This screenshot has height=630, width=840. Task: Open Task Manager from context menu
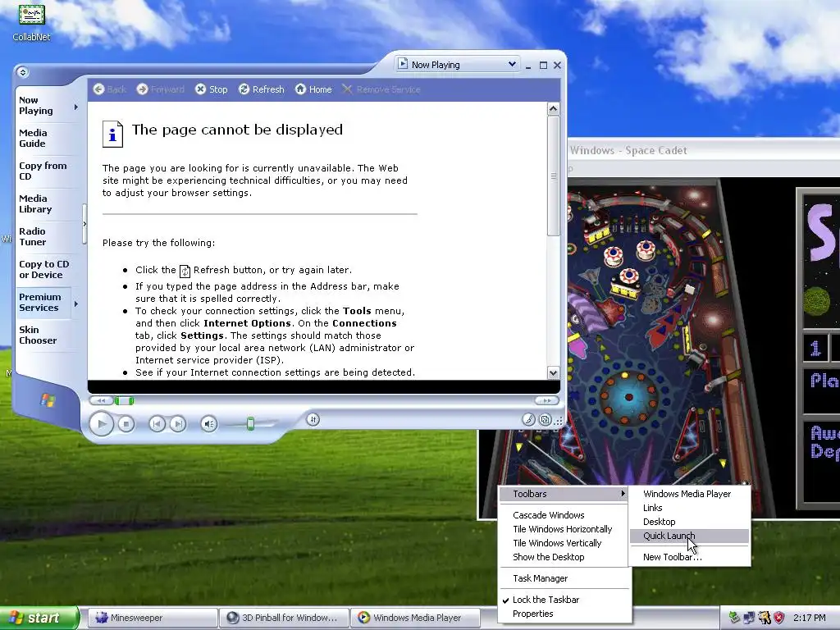point(564,578)
